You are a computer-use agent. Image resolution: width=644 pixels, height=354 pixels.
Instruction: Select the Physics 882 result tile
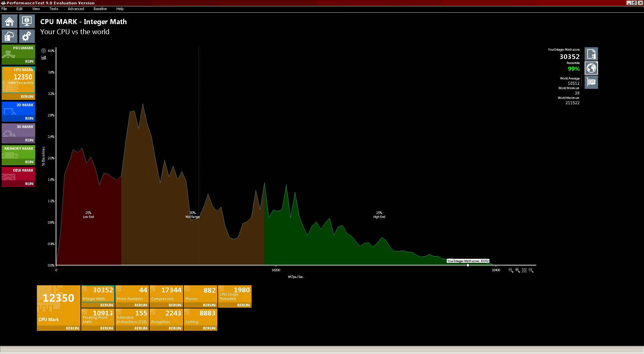[x=201, y=294]
